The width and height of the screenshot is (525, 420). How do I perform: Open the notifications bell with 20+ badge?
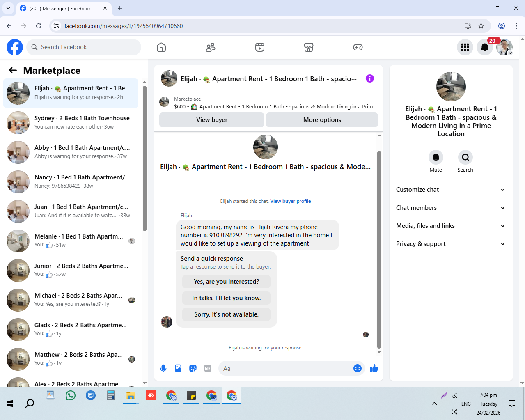click(485, 47)
